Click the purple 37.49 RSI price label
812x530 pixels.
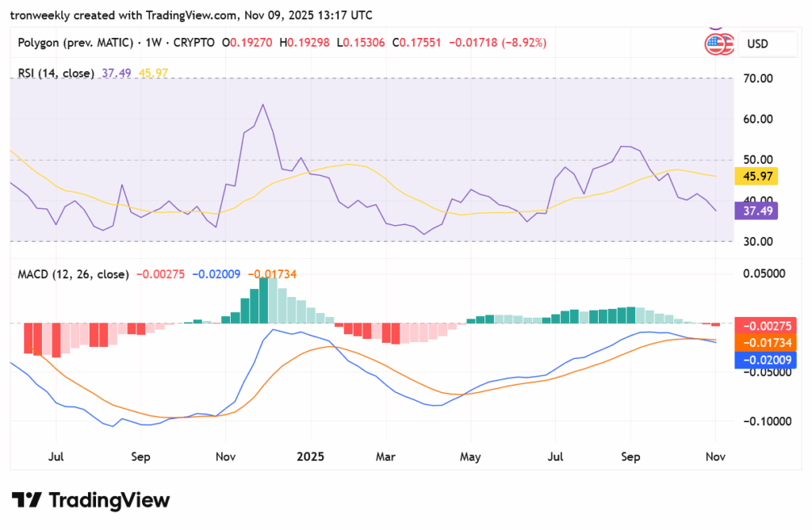coord(759,210)
